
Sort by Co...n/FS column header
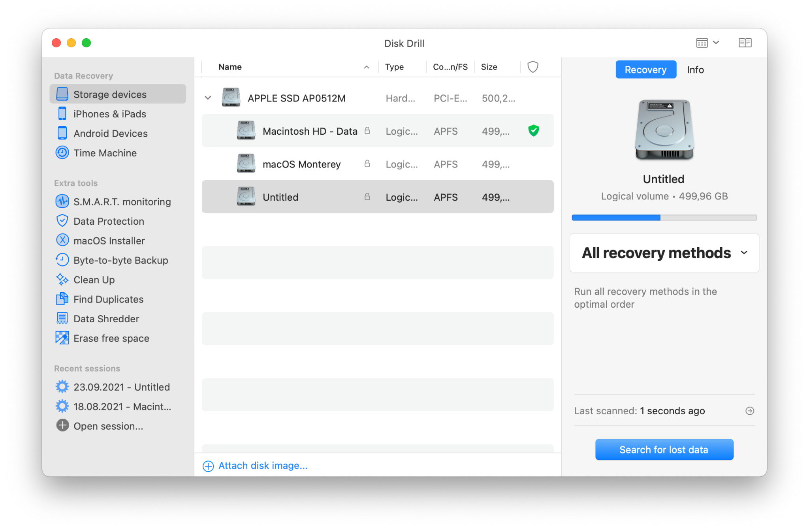pos(450,67)
